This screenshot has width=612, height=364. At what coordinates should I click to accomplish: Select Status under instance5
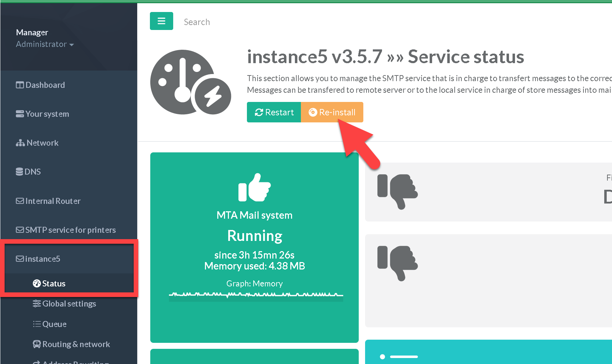click(x=54, y=284)
